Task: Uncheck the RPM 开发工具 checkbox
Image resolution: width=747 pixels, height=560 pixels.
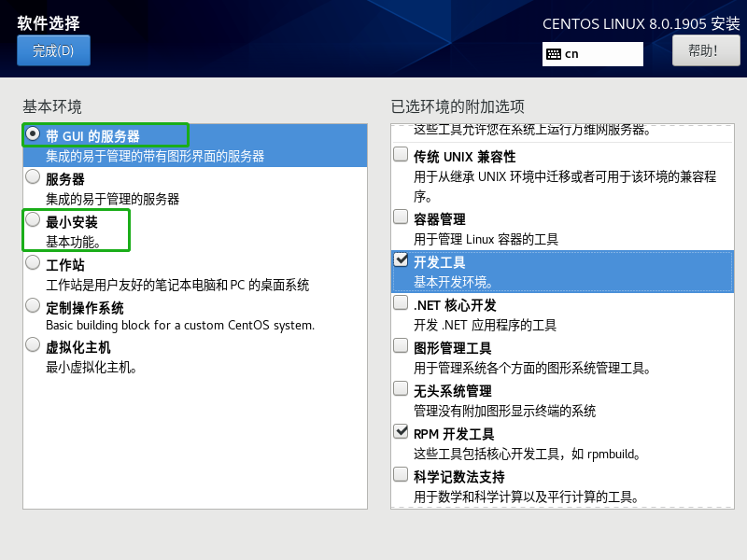Action: (x=401, y=431)
